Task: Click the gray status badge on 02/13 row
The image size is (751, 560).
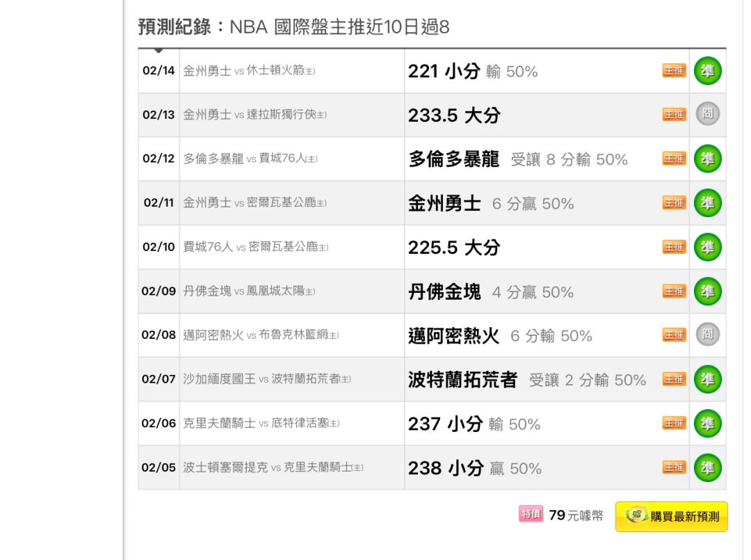Action: tap(707, 114)
